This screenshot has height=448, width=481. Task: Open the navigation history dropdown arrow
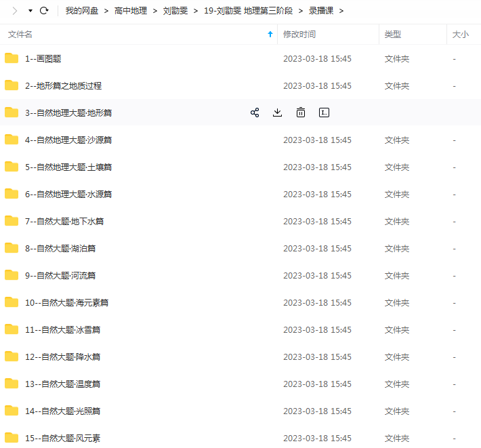tap(30, 11)
